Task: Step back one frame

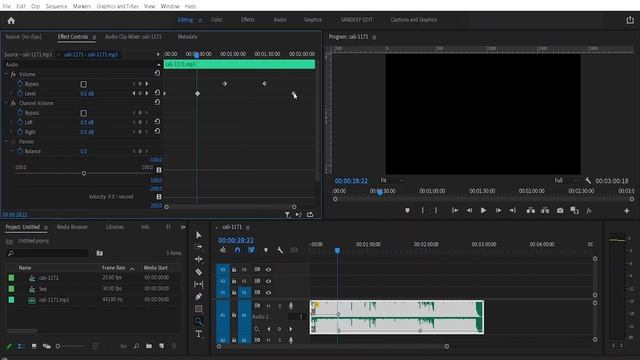Action: point(469,211)
